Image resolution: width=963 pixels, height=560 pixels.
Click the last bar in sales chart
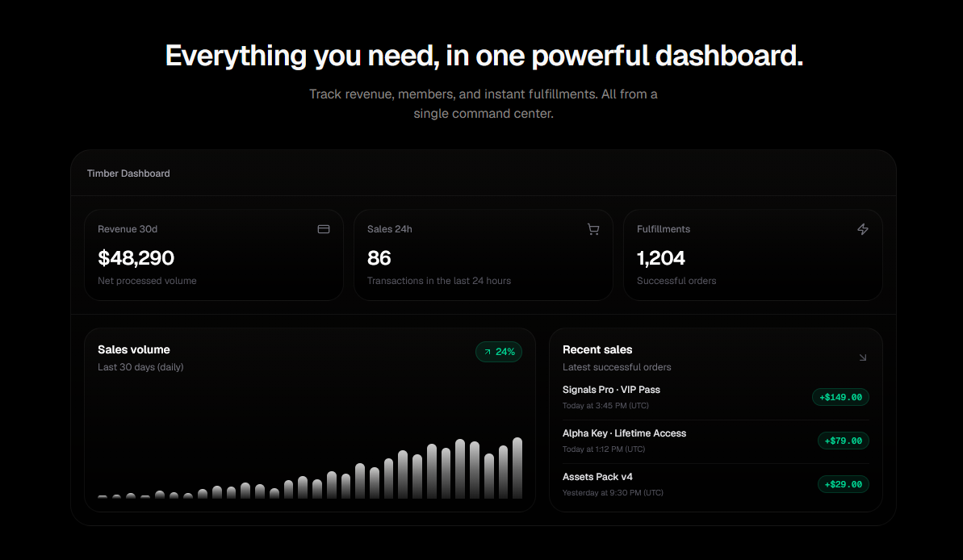tap(517, 468)
